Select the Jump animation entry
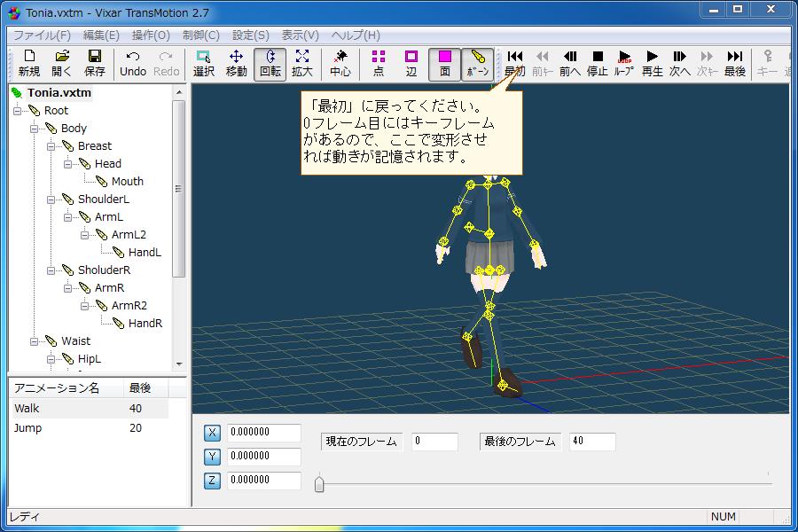798x532 pixels. click(x=27, y=427)
